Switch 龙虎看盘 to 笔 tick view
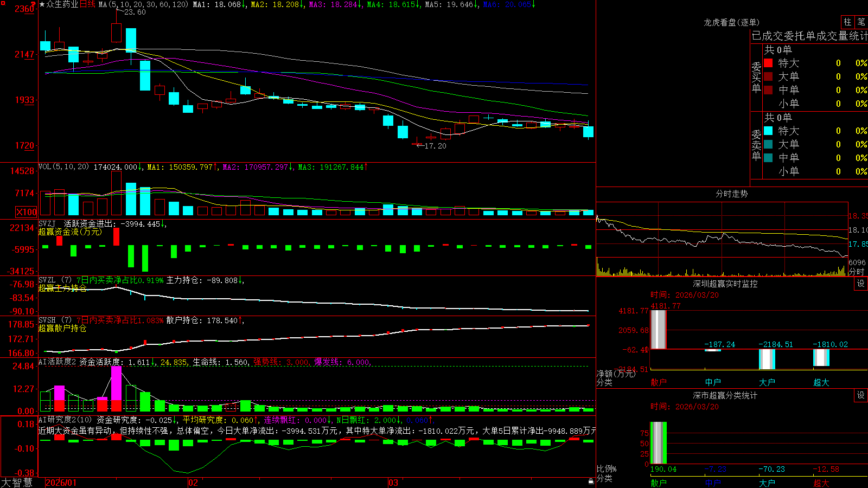 (x=861, y=22)
